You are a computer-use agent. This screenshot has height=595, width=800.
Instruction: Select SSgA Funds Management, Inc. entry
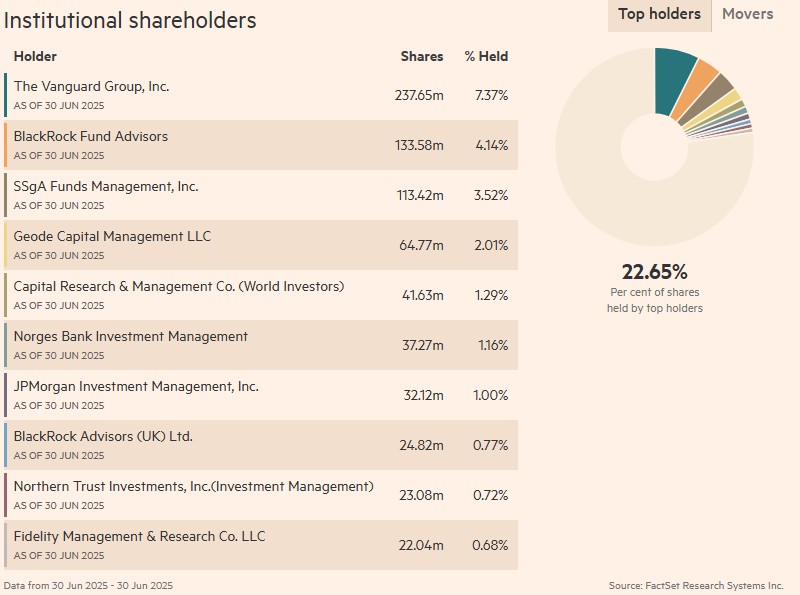click(x=106, y=187)
